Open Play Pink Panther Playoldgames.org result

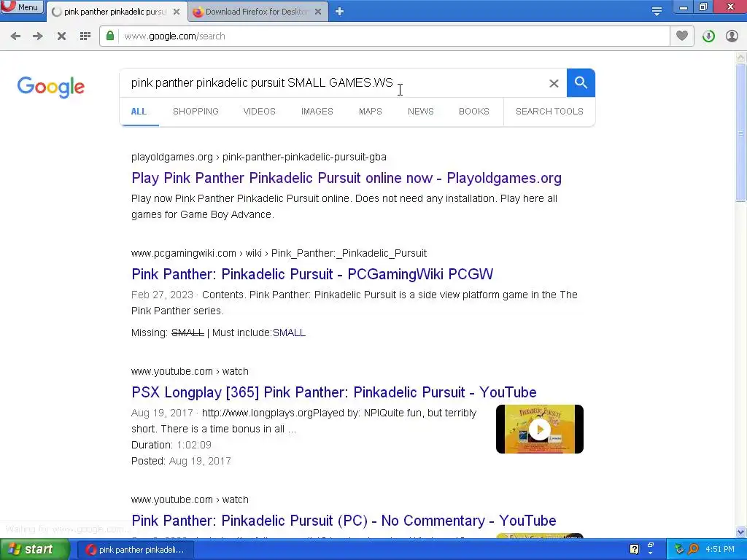click(347, 178)
